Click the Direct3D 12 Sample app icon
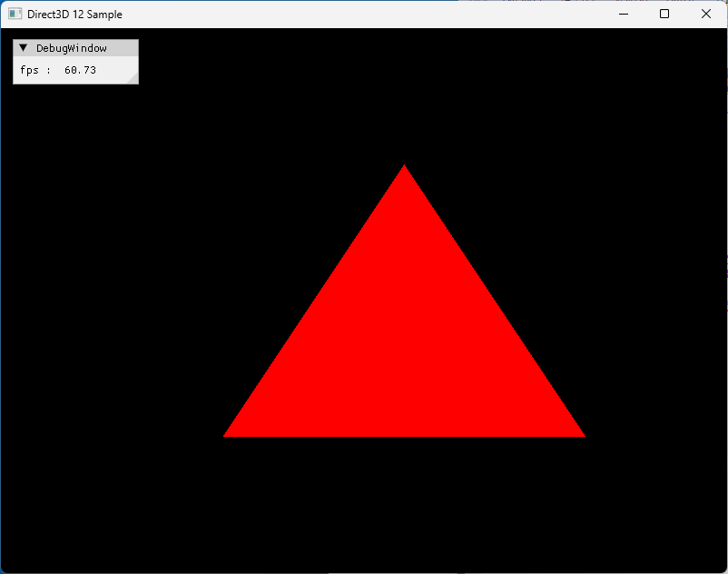The width and height of the screenshot is (728, 574). point(15,14)
